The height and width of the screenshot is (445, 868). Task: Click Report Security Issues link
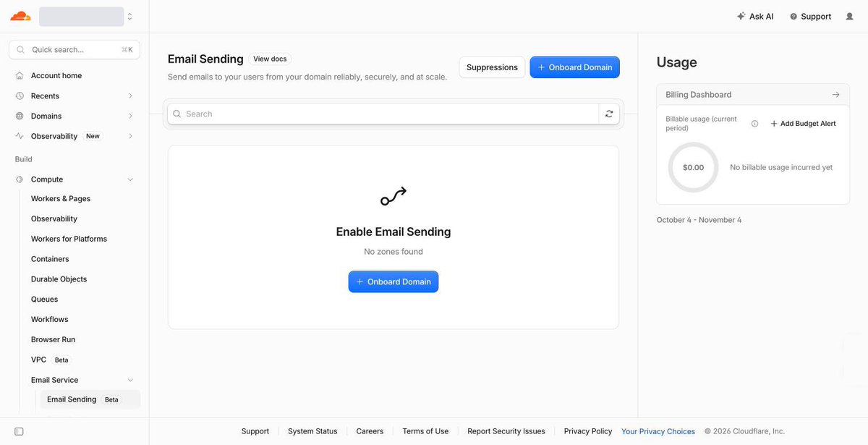pyautogui.click(x=506, y=431)
